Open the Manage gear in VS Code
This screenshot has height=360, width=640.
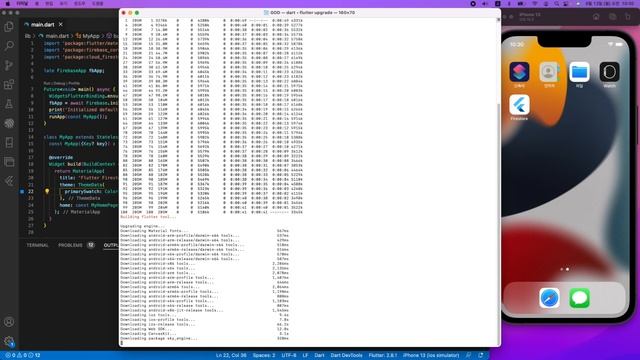point(9,341)
